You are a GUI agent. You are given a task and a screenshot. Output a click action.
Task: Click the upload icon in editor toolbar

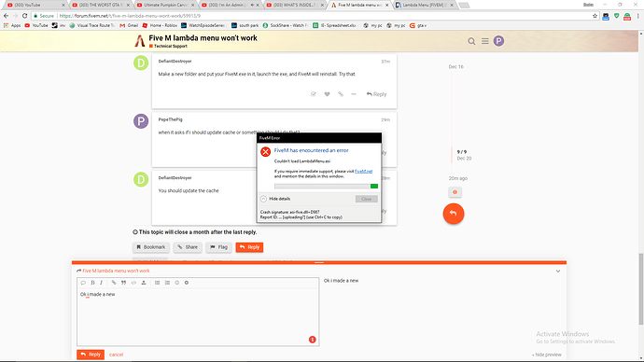click(144, 283)
